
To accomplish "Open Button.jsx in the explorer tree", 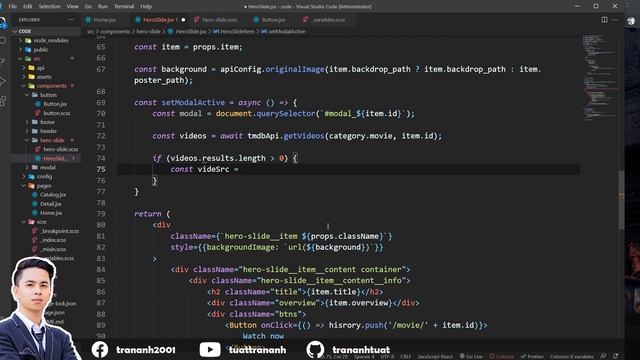I will pyautogui.click(x=46, y=104).
